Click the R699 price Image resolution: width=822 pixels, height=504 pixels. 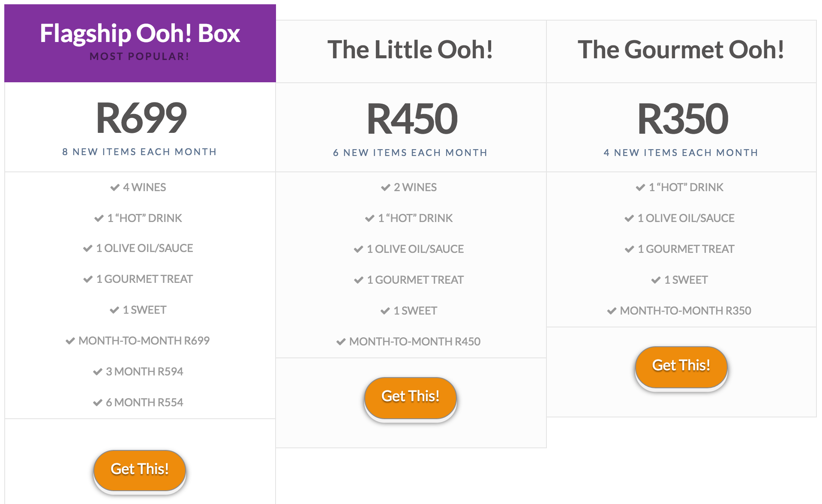(141, 118)
